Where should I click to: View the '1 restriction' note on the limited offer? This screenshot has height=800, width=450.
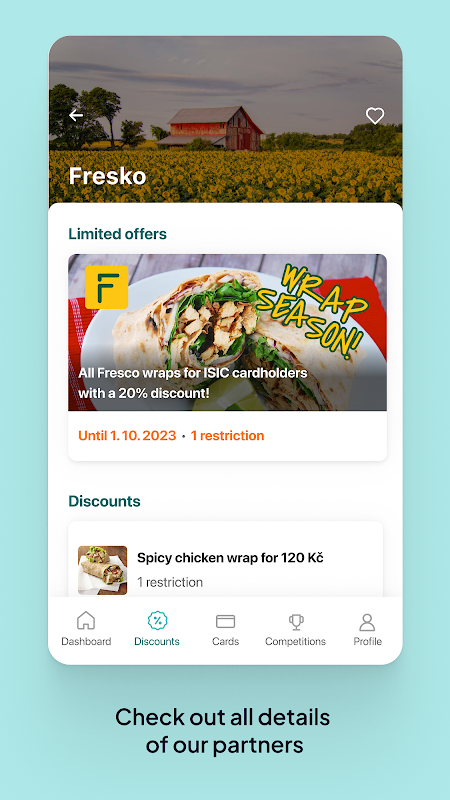[x=228, y=436]
